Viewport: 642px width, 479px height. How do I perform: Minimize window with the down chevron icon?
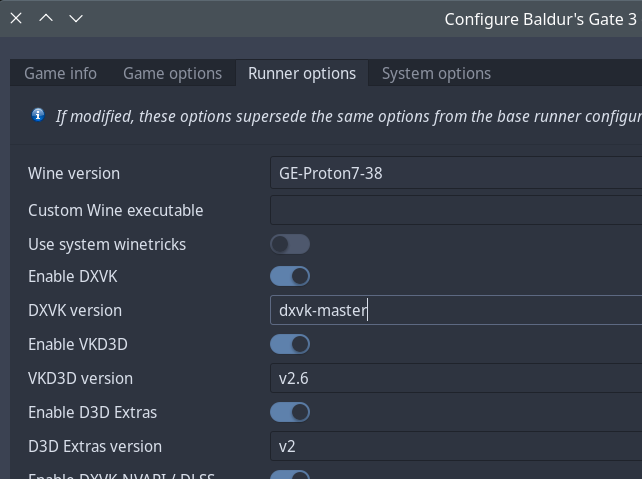(x=76, y=18)
